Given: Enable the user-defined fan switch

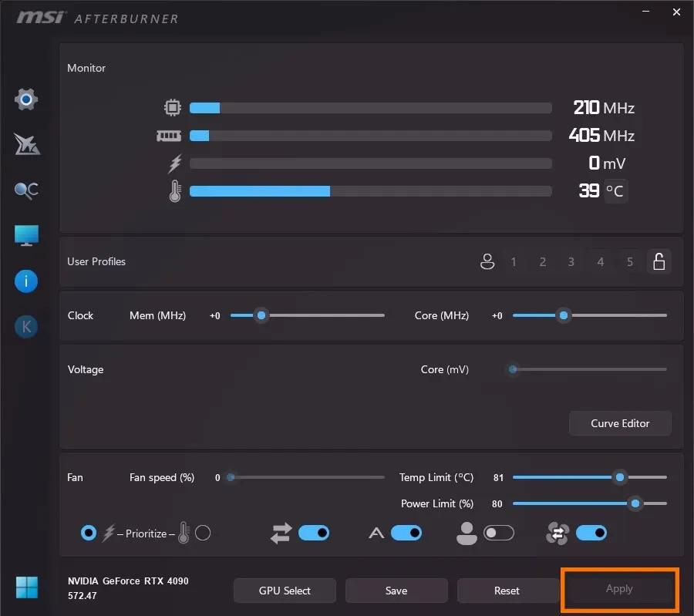Looking at the screenshot, I should pyautogui.click(x=499, y=533).
